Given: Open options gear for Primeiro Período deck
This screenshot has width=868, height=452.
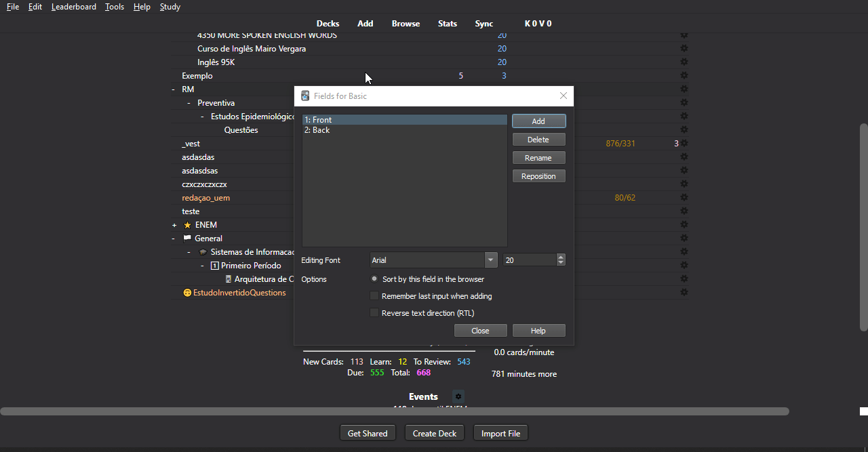Looking at the screenshot, I should click(x=684, y=266).
